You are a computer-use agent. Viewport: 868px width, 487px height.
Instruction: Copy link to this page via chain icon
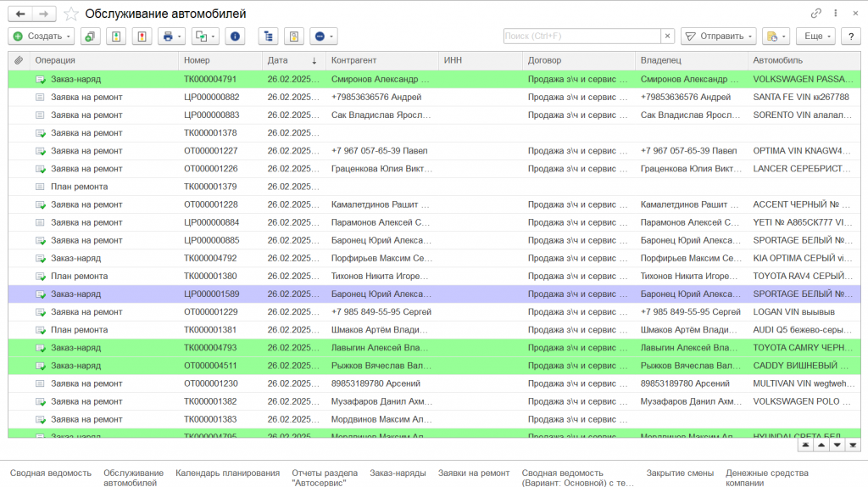click(815, 14)
